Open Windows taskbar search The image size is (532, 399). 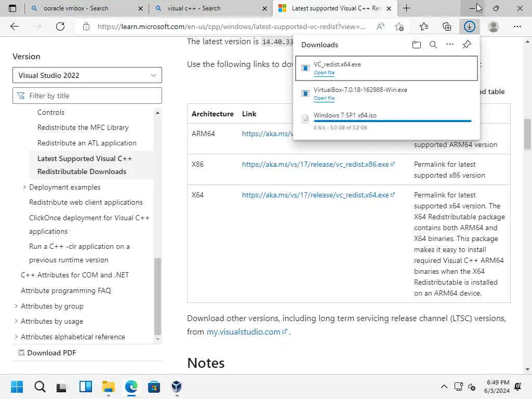pyautogui.click(x=39, y=387)
